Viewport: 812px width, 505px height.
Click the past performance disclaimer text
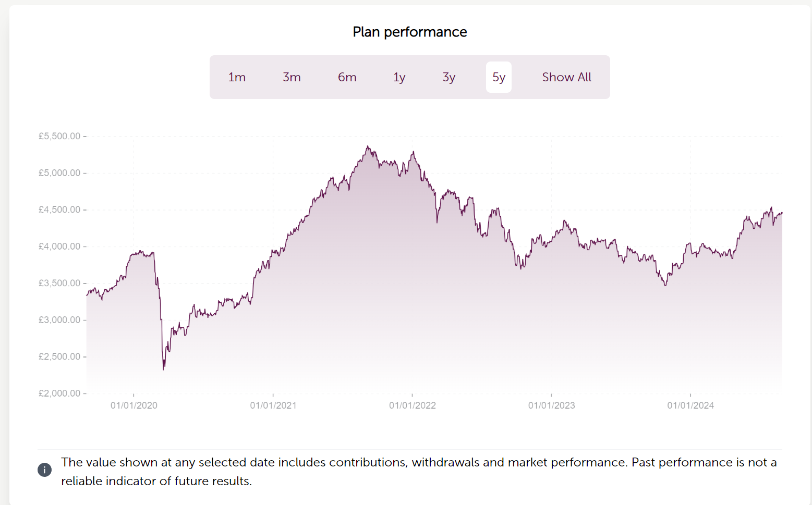tap(419, 471)
